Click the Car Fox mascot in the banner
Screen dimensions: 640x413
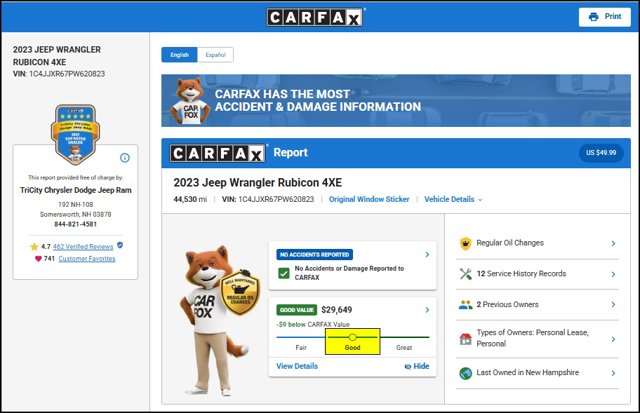click(x=190, y=101)
